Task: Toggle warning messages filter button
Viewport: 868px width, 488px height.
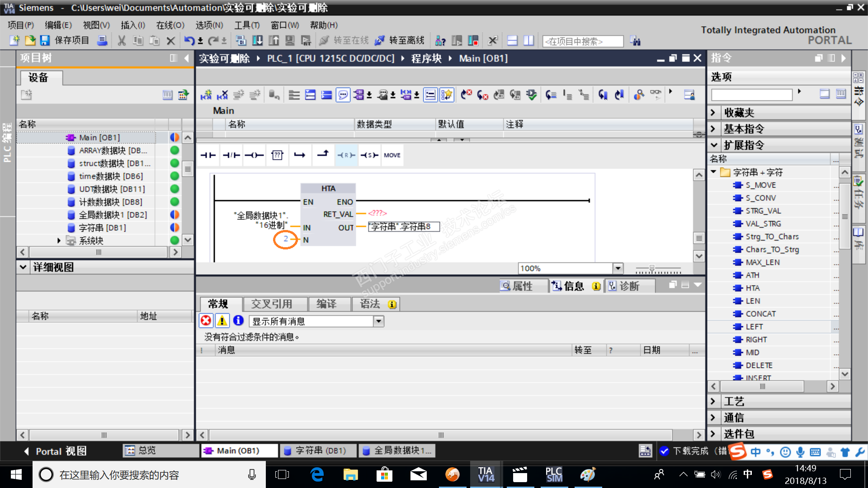Action: pyautogui.click(x=222, y=321)
